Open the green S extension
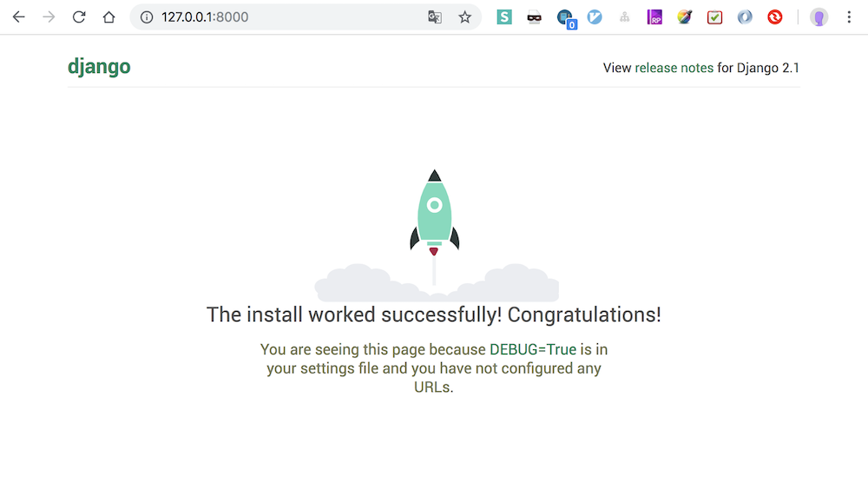This screenshot has height=477, width=868. click(x=503, y=17)
